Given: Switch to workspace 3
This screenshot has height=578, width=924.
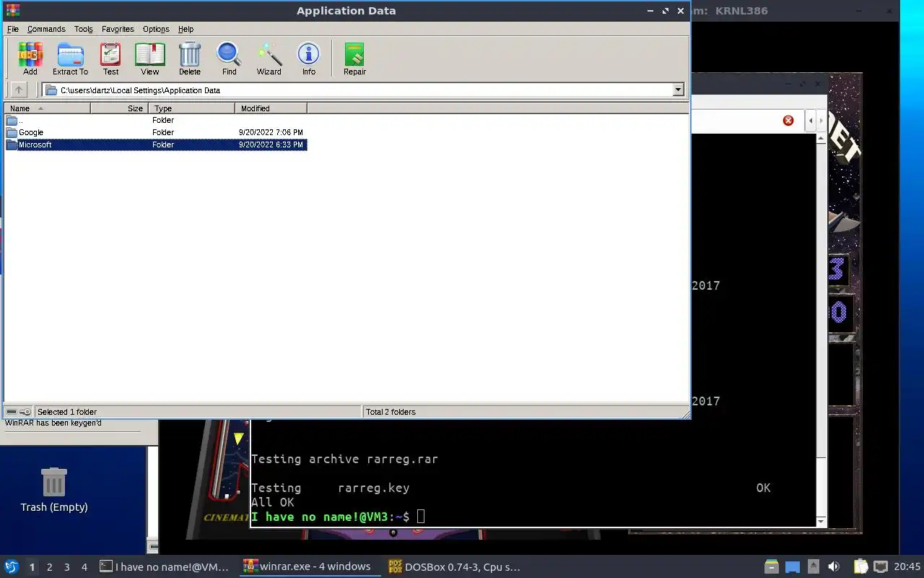Looking at the screenshot, I should point(66,567).
